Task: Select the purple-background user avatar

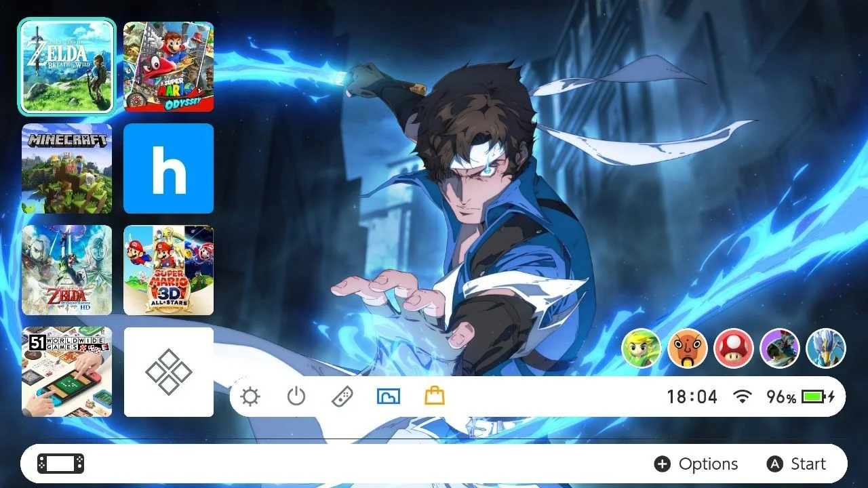Action: [780, 348]
